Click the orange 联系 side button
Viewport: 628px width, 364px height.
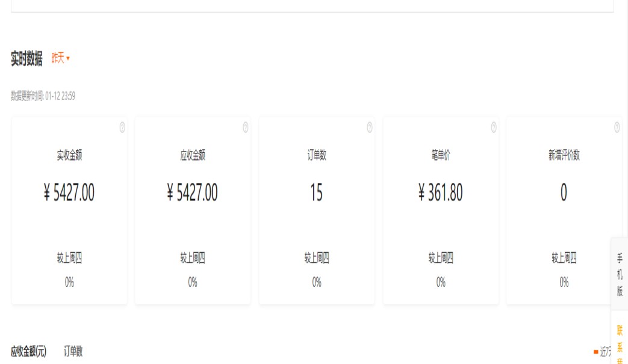point(620,344)
